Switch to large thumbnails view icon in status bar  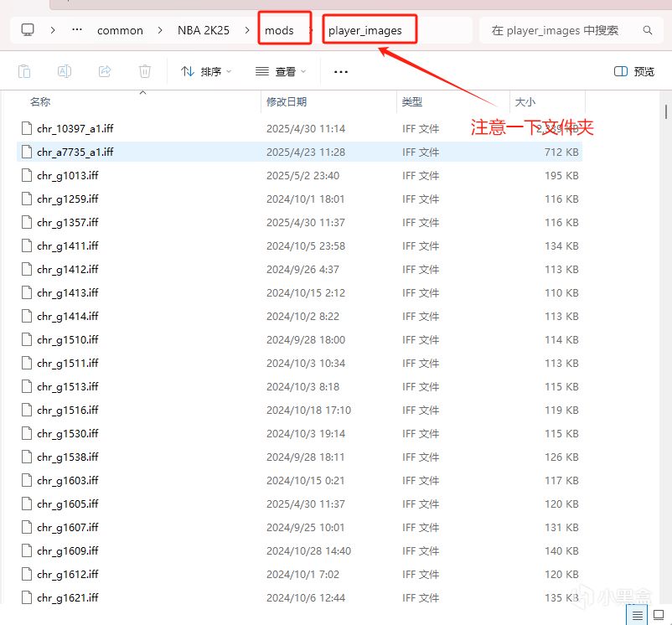pyautogui.click(x=659, y=615)
